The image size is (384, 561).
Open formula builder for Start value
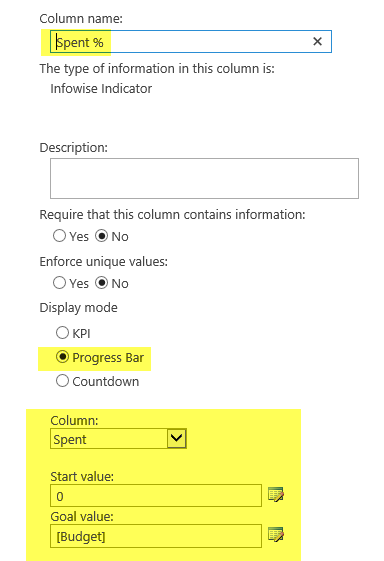coord(276,495)
